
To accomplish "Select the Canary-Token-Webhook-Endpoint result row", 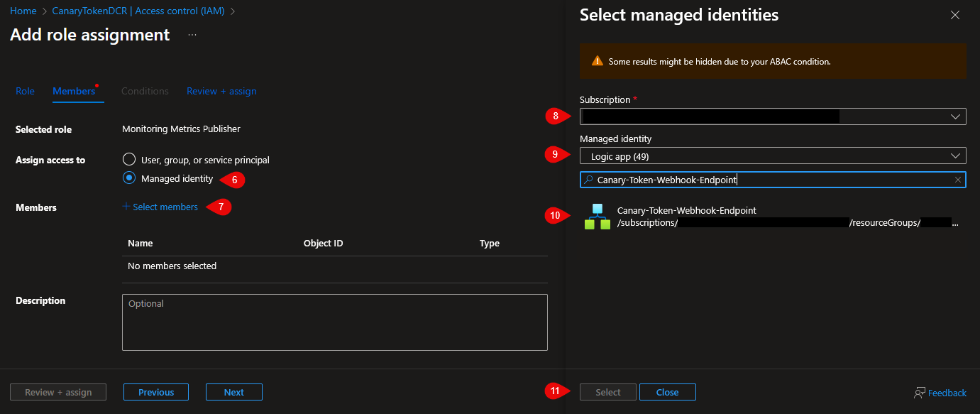I will point(773,217).
